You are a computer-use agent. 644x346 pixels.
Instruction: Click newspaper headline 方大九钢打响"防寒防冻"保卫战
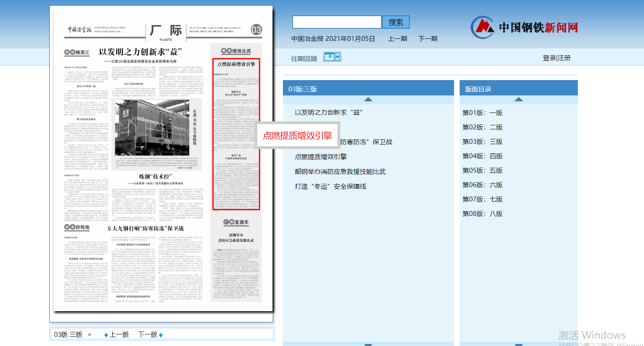pos(145,229)
